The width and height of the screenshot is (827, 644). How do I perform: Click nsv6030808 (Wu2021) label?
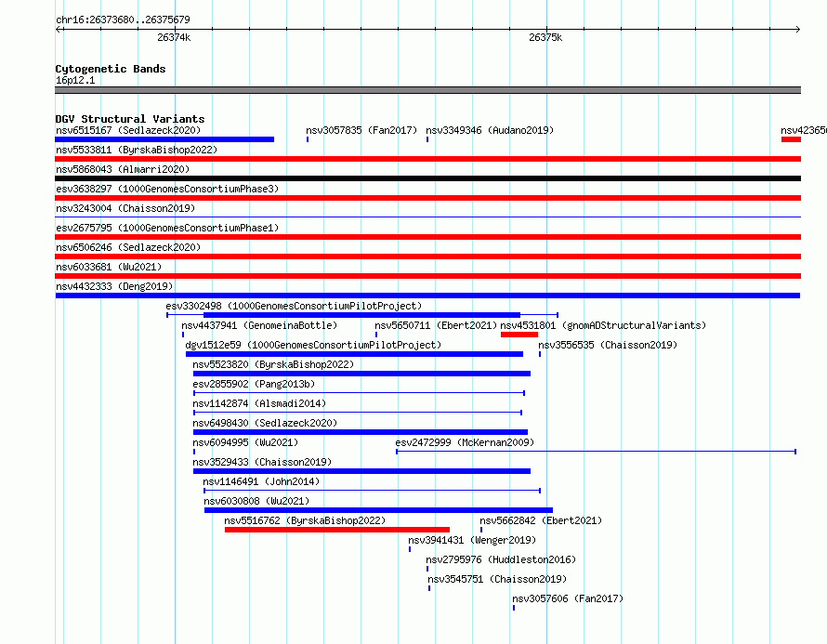tap(256, 501)
